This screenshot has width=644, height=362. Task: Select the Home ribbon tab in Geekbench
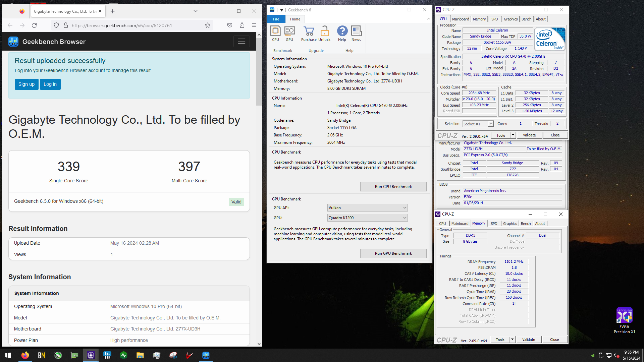[x=295, y=19]
